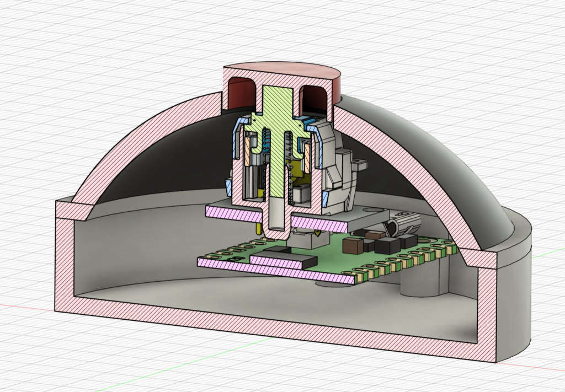Select the brown capacitor on the circuit board
This screenshot has height=392, width=565.
click(x=353, y=246)
